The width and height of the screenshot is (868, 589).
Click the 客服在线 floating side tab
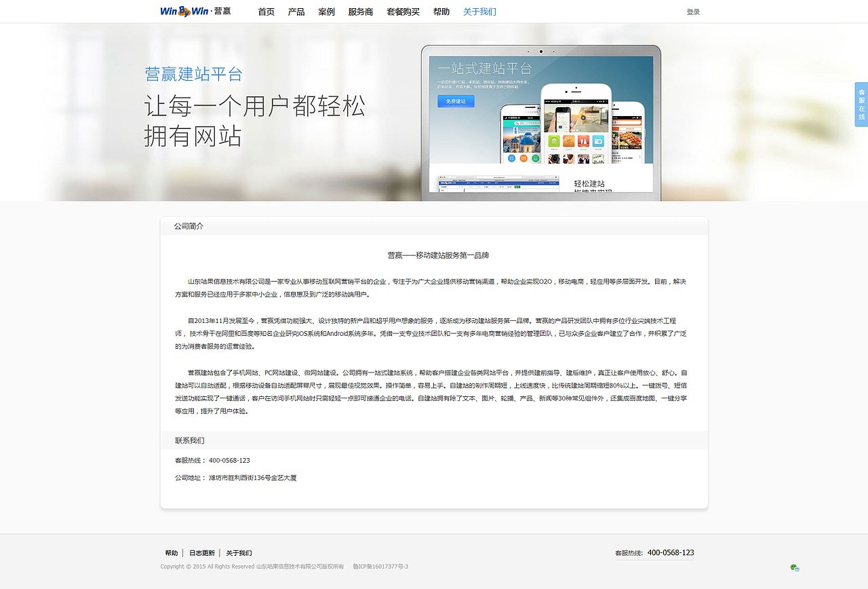[862, 104]
